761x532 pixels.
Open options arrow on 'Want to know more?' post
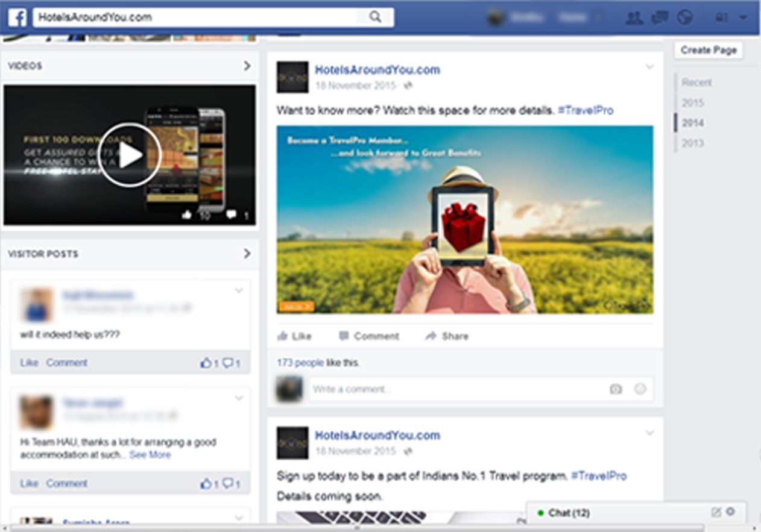(649, 67)
